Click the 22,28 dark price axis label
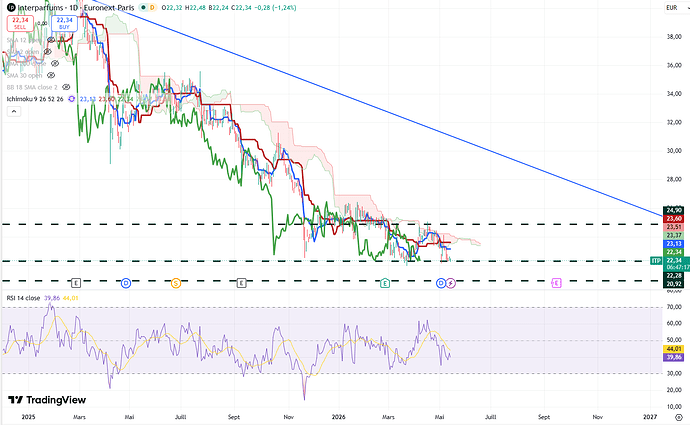Screen dimensions: 690x425 coord(674,276)
